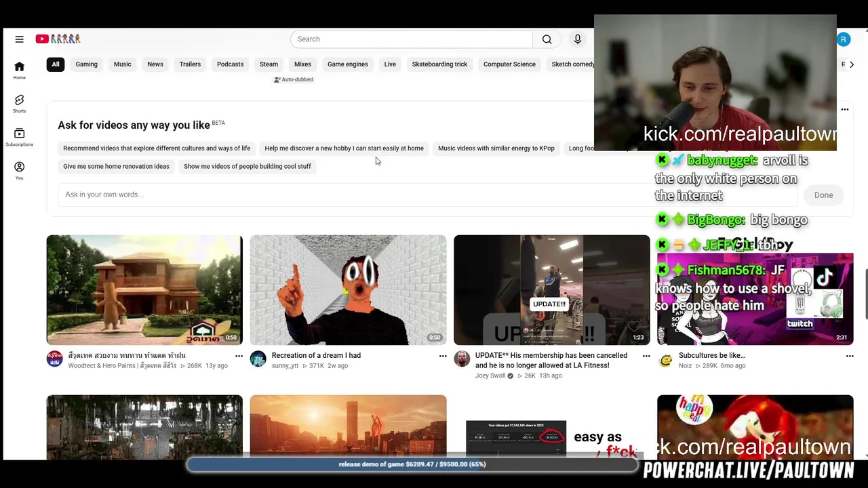This screenshot has height=488, width=868.
Task: Open options menu for Thai house video
Action: [x=239, y=356]
